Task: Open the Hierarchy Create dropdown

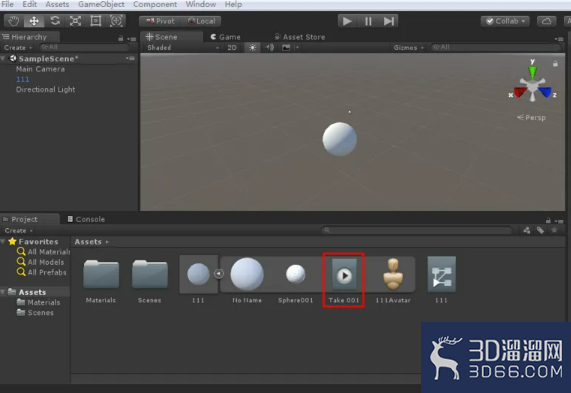Action: tap(18, 48)
